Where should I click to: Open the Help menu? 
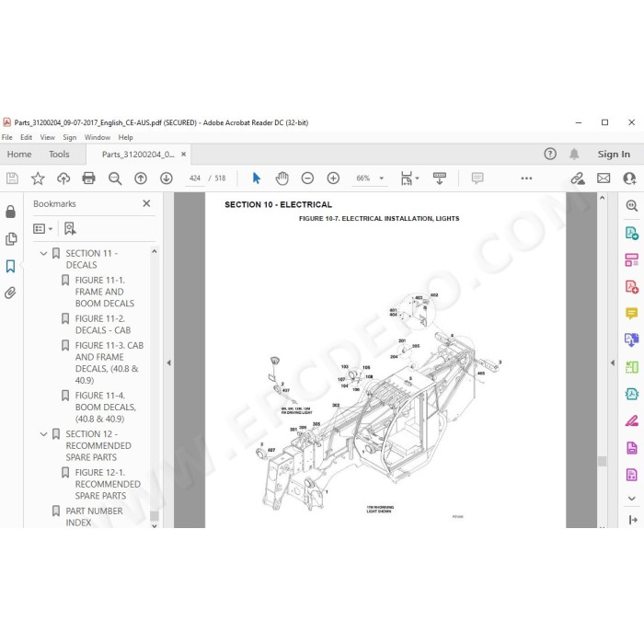pos(125,137)
